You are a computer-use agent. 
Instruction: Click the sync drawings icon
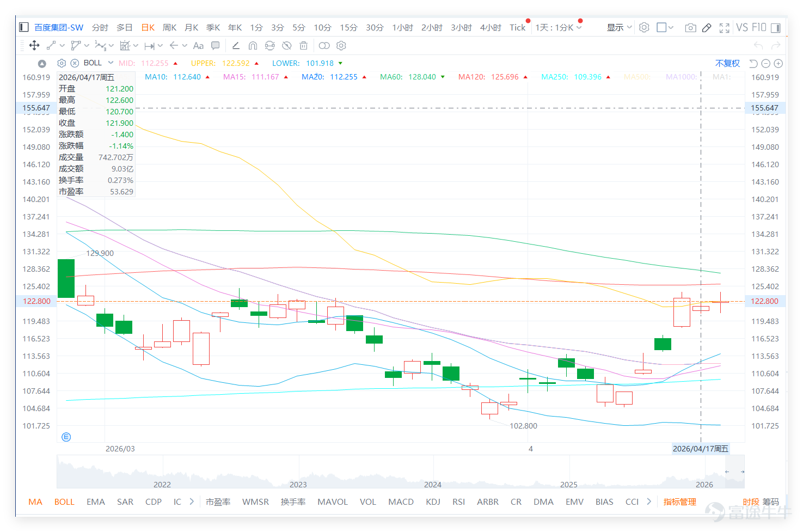click(269, 46)
